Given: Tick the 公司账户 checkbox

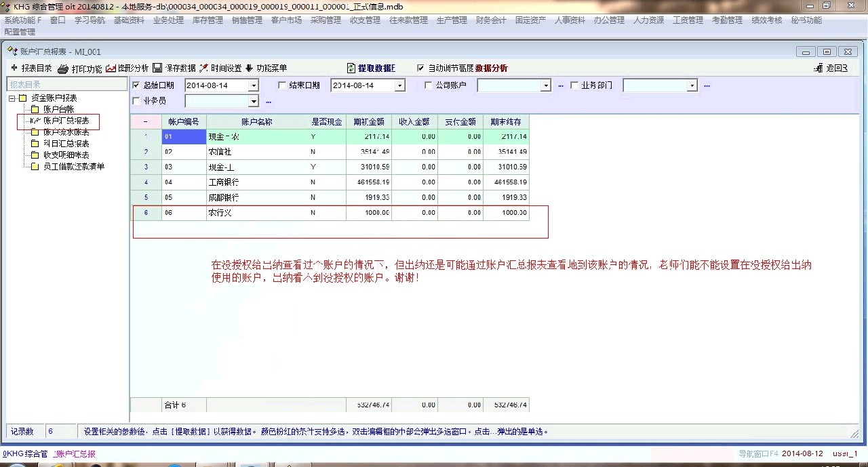Looking at the screenshot, I should pos(429,85).
